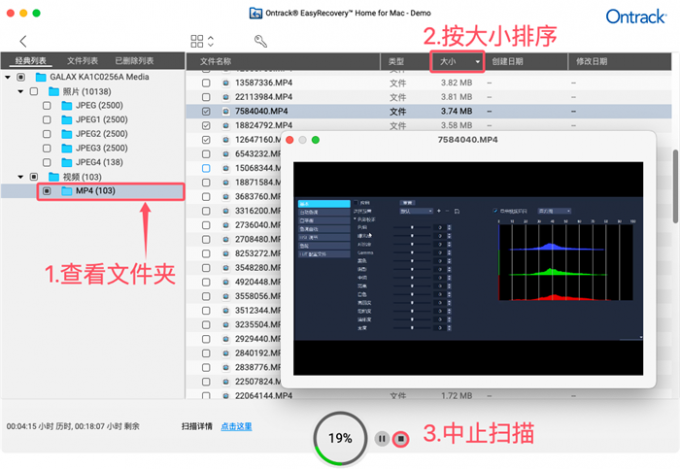Go back with the left arrow icon
680x469 pixels.
coord(23,41)
